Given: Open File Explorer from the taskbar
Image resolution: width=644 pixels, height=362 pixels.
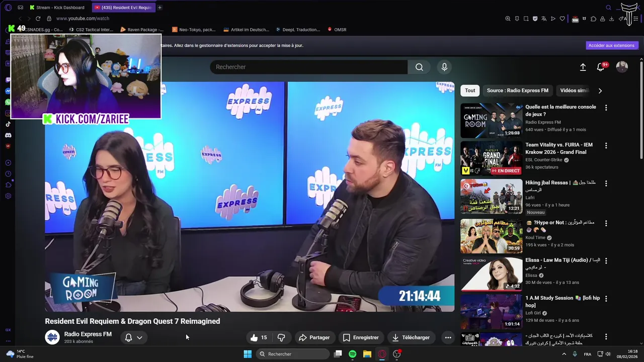Looking at the screenshot, I should point(367,354).
